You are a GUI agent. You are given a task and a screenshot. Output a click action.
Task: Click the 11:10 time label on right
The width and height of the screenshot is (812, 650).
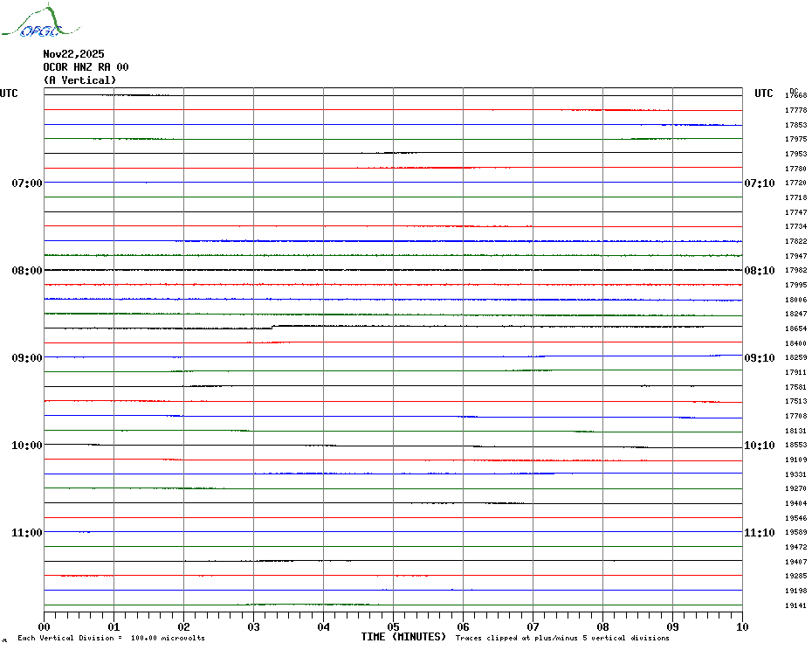[759, 533]
